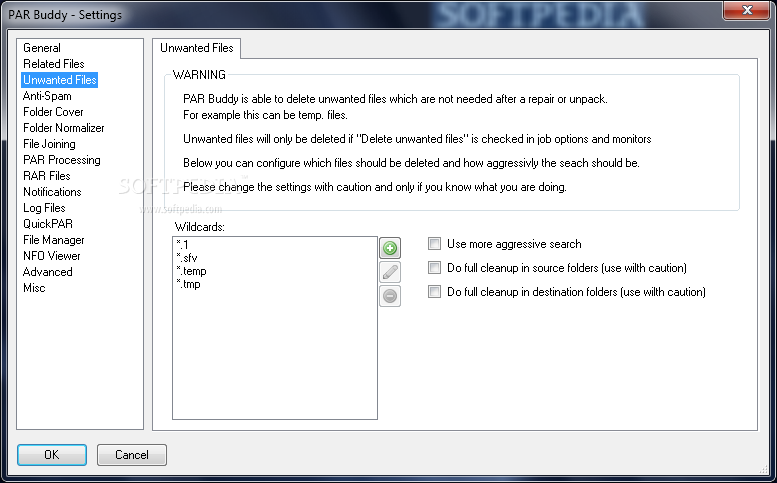Screen dimensions: 777x483
Task: Add a new wildcard with the green plus icon
Action: 390,248
